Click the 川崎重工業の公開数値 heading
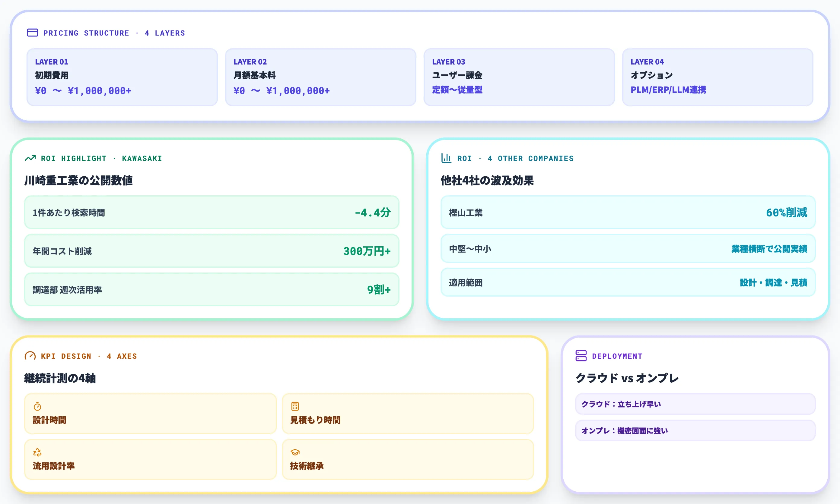Screen dimensions: 840x504 tap(78, 180)
